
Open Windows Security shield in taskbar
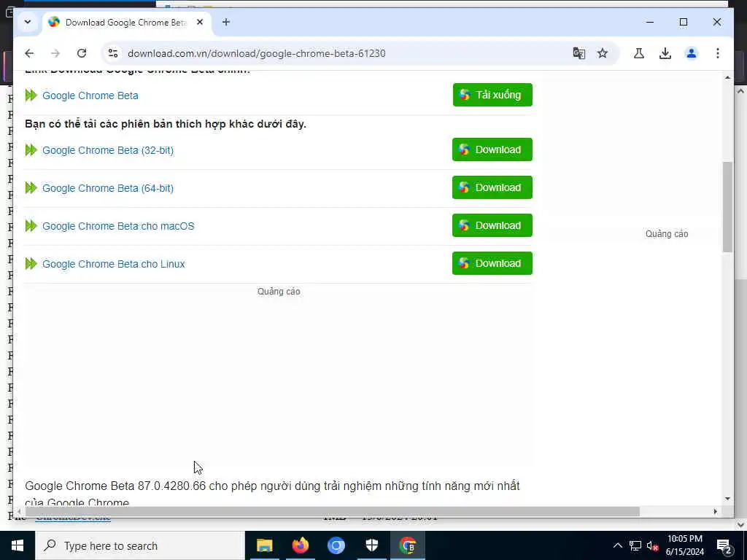(371, 545)
